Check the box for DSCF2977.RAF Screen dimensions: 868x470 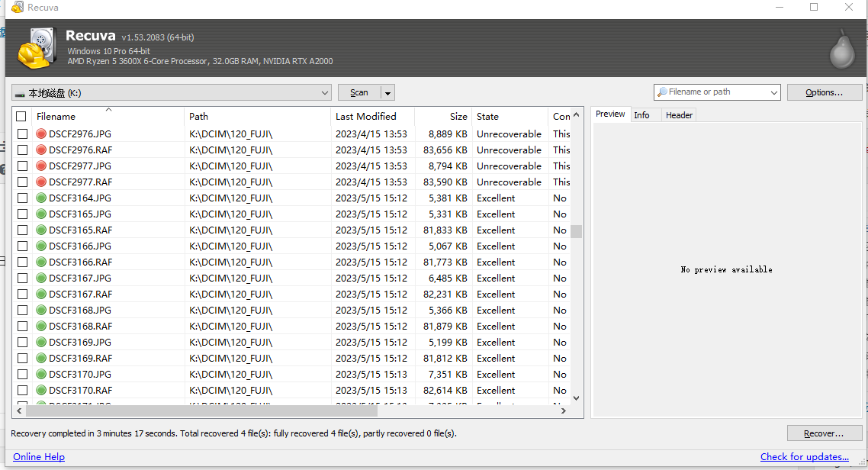pos(22,182)
